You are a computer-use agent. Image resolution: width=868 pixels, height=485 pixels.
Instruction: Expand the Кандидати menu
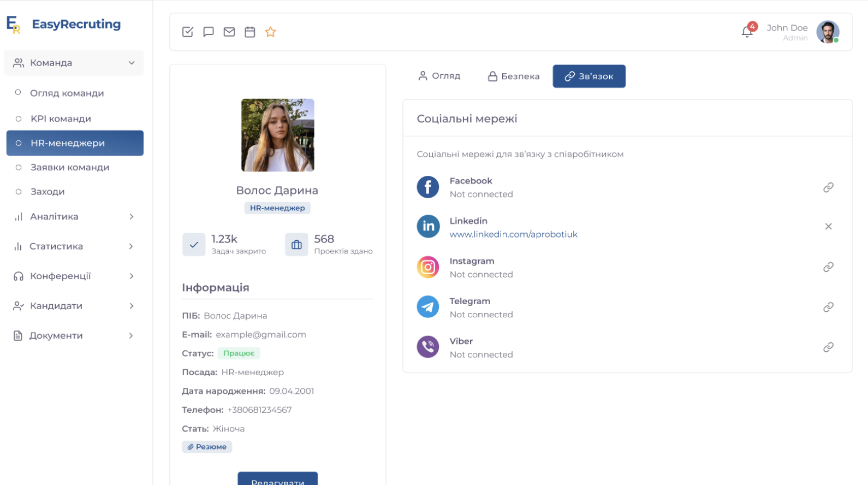tap(74, 306)
